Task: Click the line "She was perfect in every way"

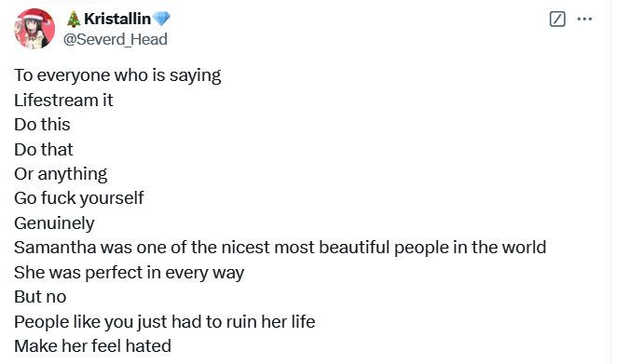Action: [130, 273]
